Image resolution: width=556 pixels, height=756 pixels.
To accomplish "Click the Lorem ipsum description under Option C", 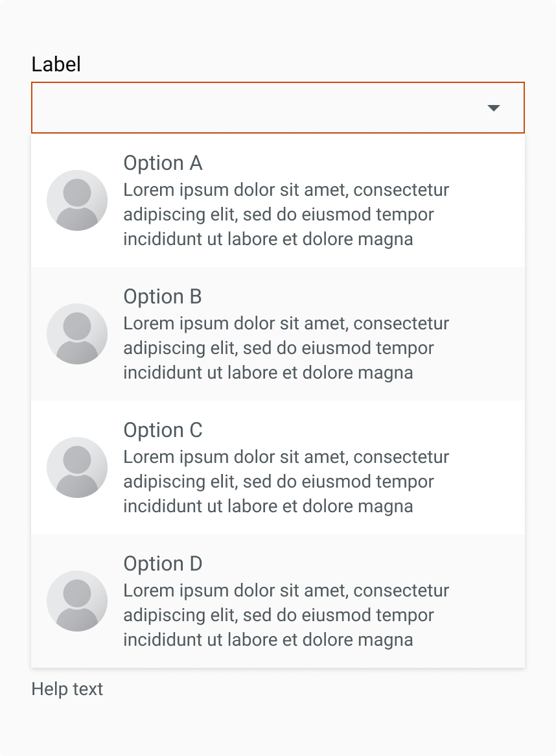I will point(286,482).
